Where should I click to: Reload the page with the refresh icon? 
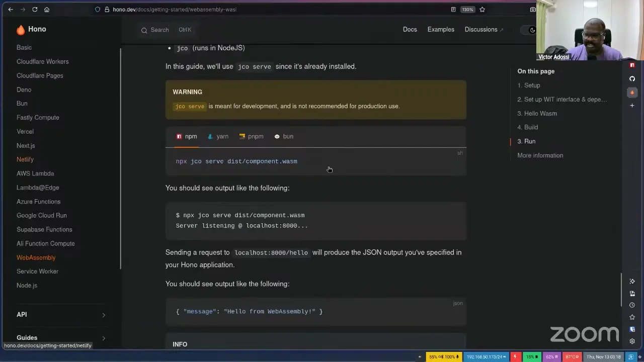click(35, 10)
